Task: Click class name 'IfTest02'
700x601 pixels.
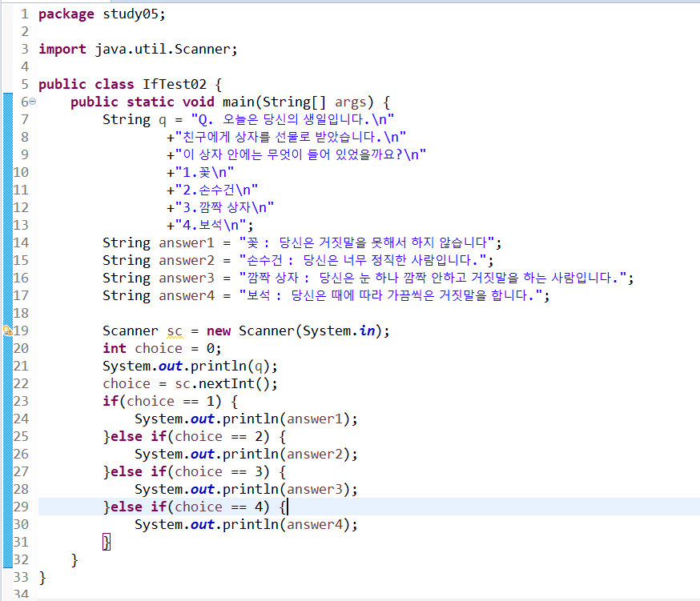Action: (x=175, y=84)
